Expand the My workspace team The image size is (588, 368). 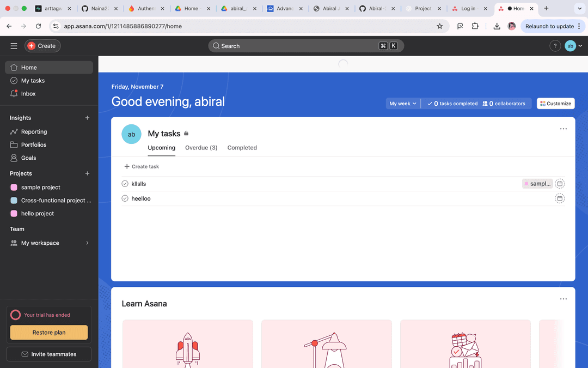pos(87,243)
